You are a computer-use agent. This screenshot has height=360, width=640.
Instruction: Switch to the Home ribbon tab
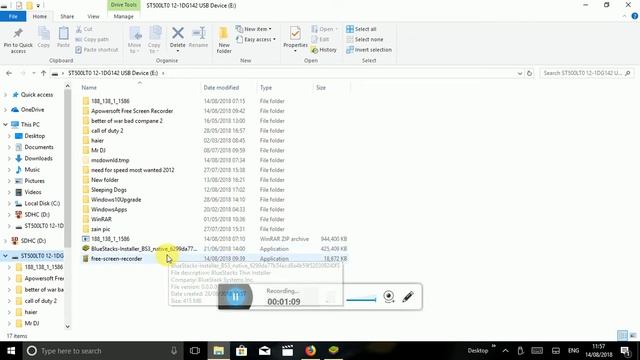(40, 16)
